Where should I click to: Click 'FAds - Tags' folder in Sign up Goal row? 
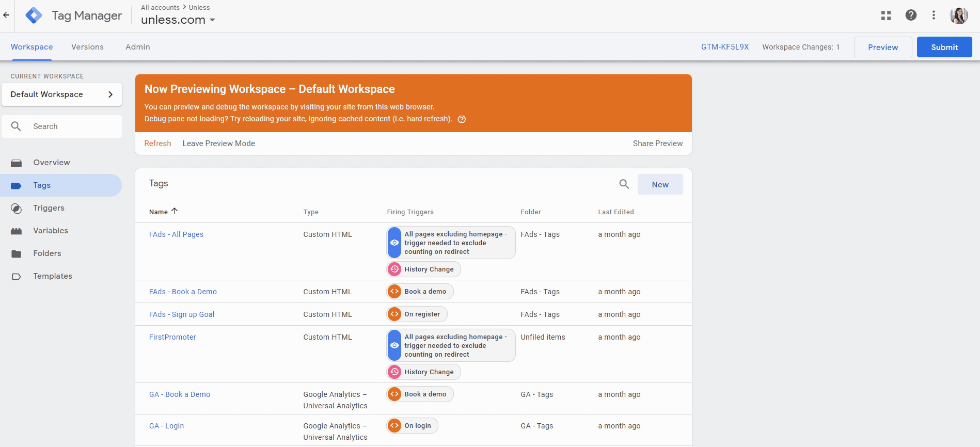pyautogui.click(x=540, y=314)
